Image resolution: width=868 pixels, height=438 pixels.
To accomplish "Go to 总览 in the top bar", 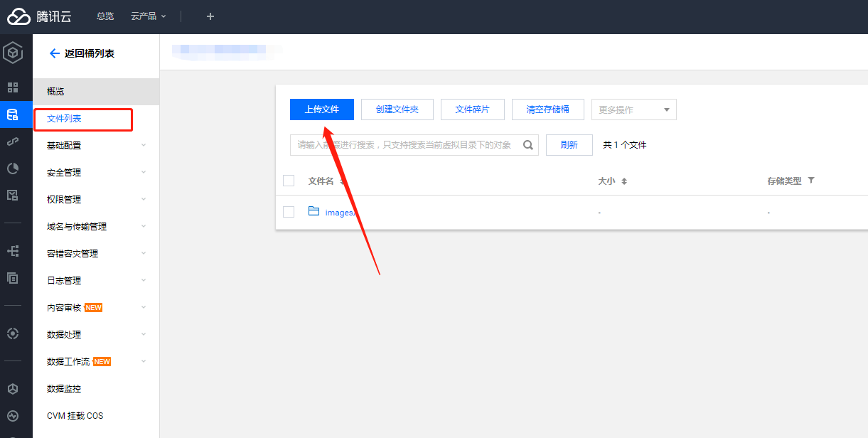I will (x=105, y=16).
